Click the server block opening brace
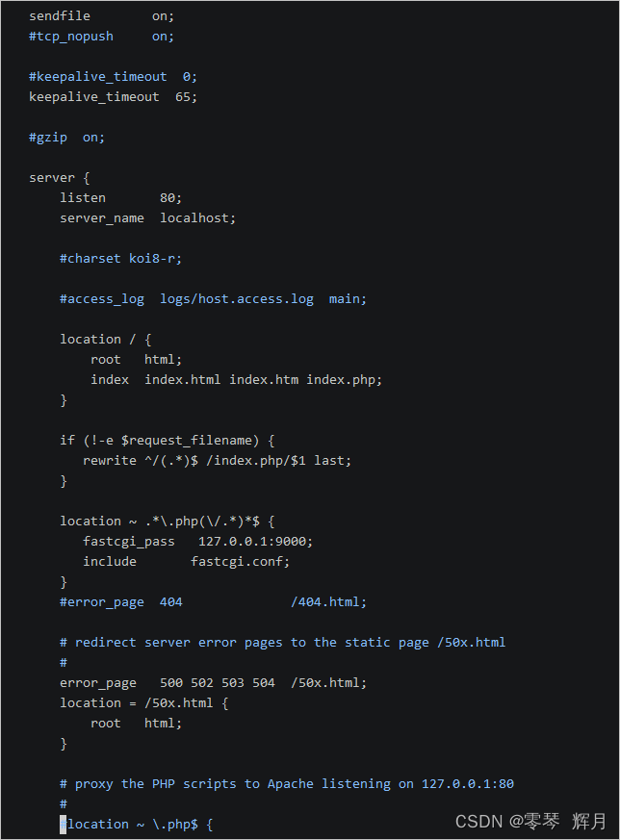Viewport: 620px width, 840px height. (x=87, y=178)
